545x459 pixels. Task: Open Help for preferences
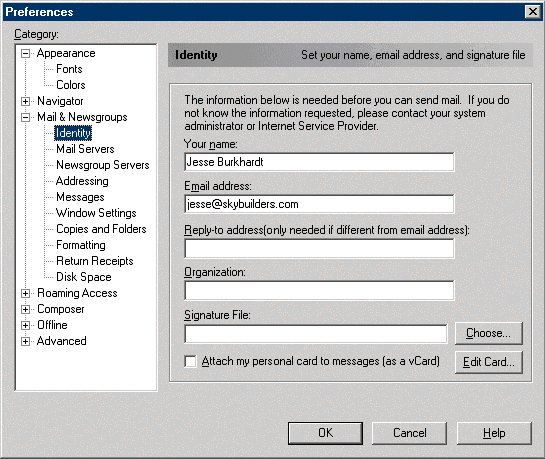click(494, 433)
